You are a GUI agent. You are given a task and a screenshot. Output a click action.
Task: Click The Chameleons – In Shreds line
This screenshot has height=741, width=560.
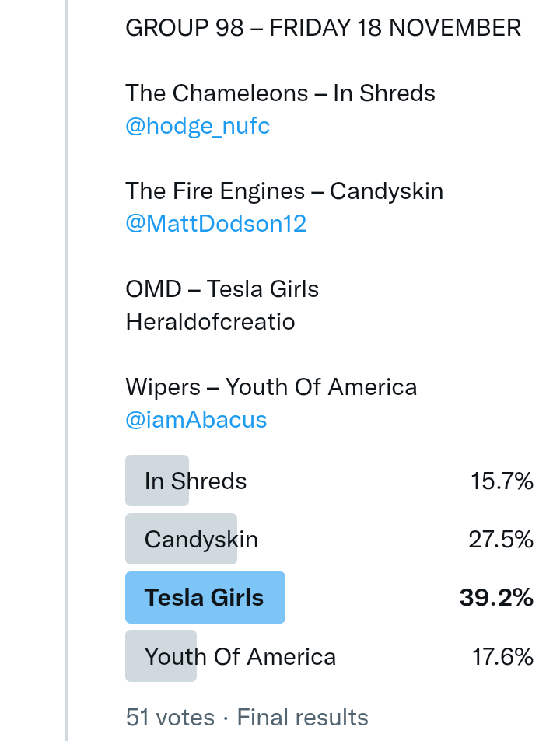coord(280,93)
